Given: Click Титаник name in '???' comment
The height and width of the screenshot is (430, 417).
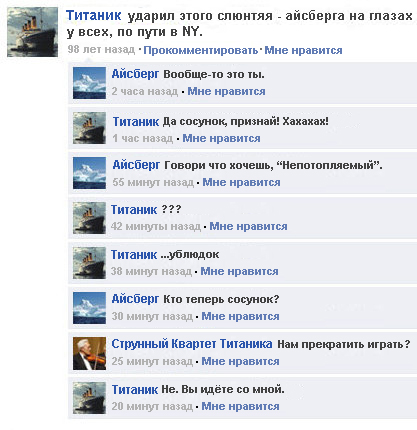Looking at the screenshot, I should pyautogui.click(x=134, y=210).
